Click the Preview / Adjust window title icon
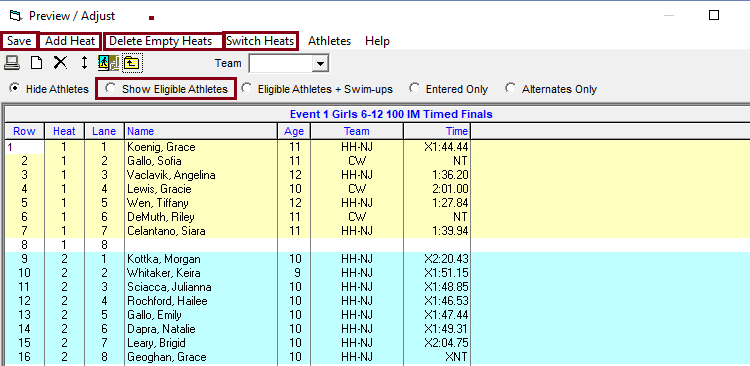This screenshot has width=750, height=366. click(16, 16)
